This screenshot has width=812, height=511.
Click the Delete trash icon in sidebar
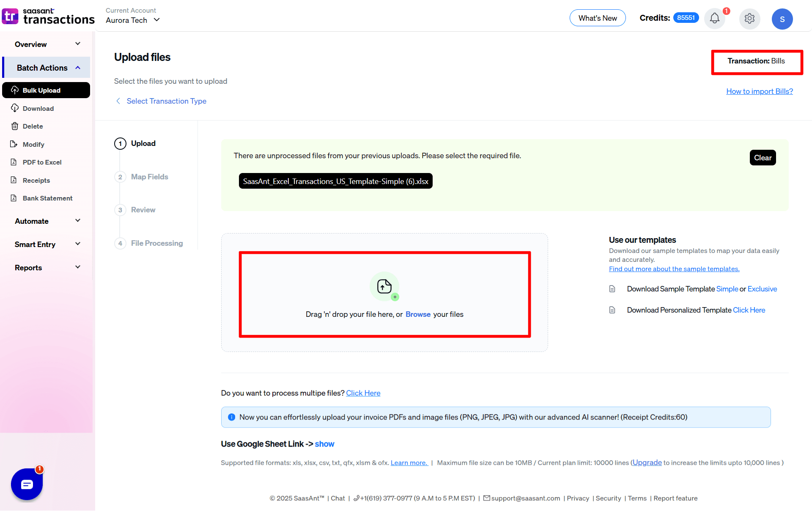15,126
